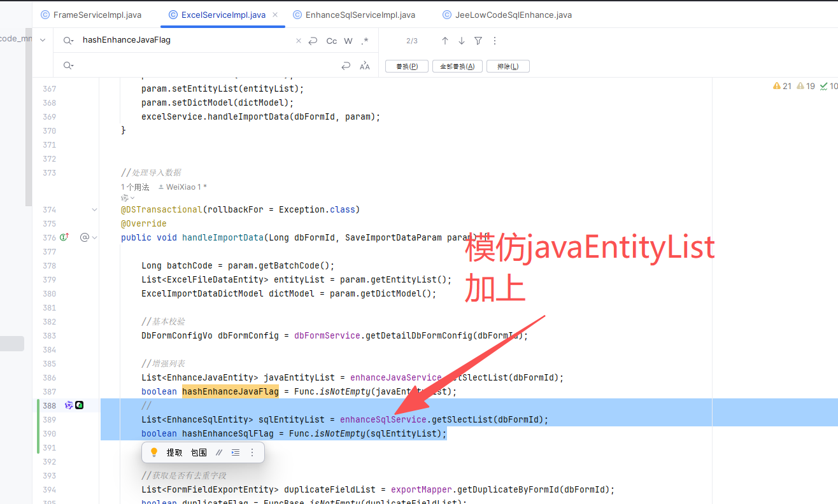Fold the handleImportData method at line 374
838x504 pixels.
(x=94, y=209)
